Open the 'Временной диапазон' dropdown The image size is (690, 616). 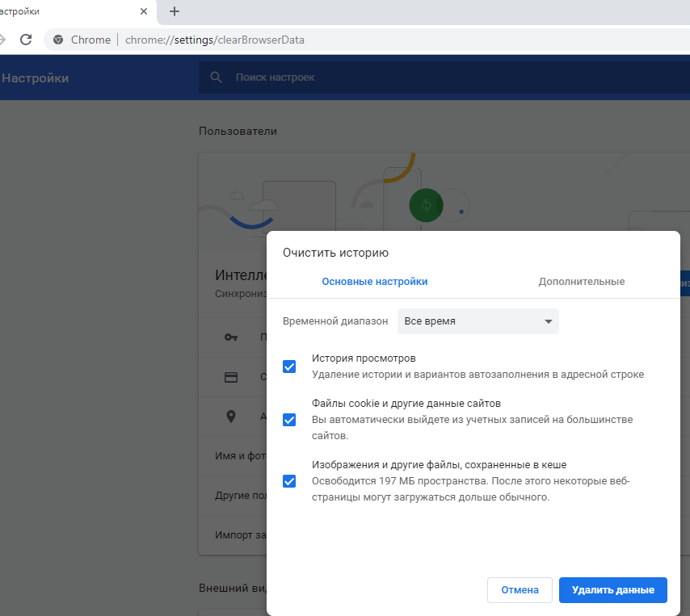coord(478,321)
